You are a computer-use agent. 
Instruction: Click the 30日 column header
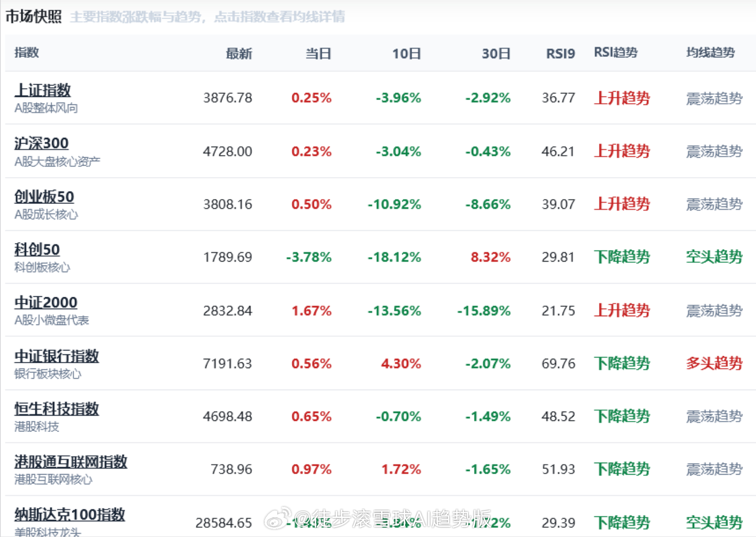[x=496, y=53]
